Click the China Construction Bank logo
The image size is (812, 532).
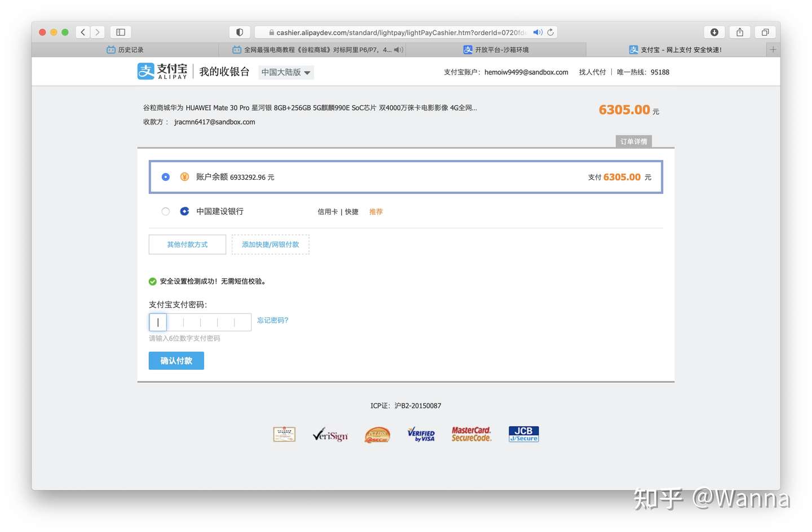click(184, 211)
